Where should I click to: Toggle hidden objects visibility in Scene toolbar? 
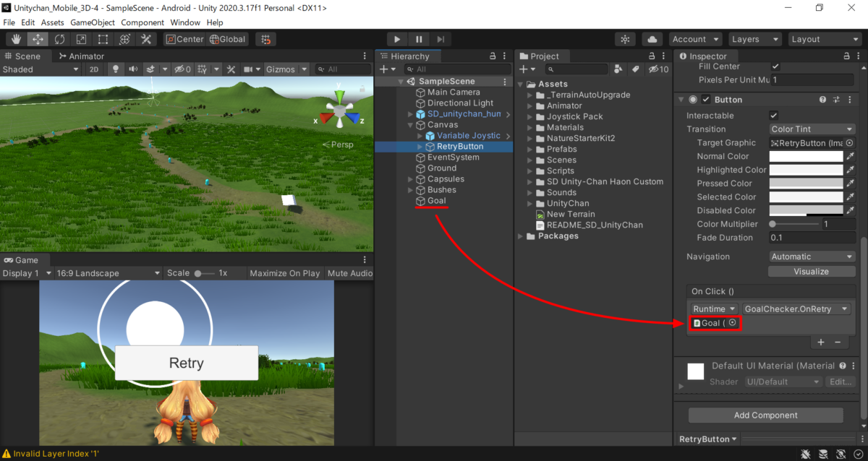point(182,69)
